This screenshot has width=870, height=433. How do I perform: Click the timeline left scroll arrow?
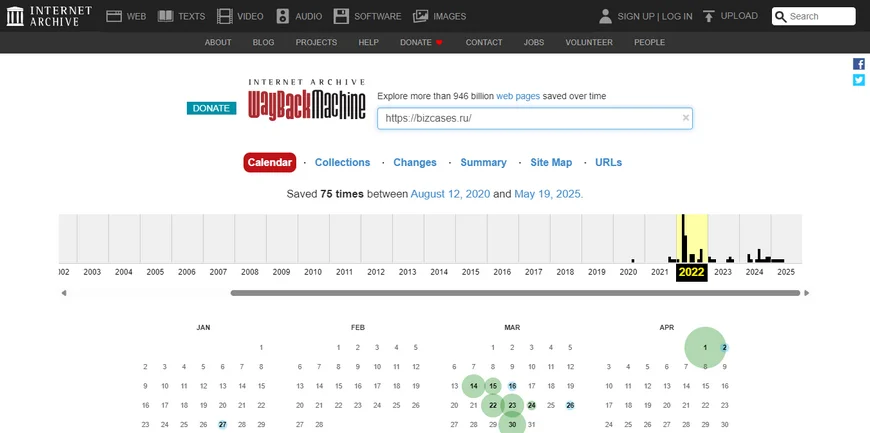pyautogui.click(x=64, y=293)
